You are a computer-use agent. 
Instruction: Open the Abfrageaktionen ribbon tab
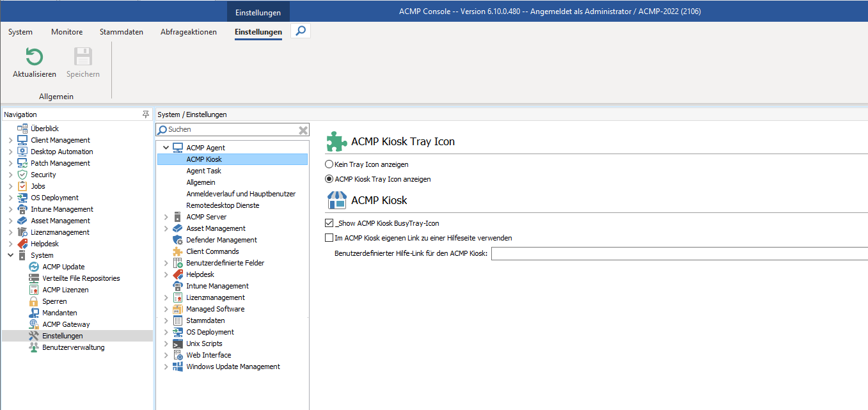[189, 32]
